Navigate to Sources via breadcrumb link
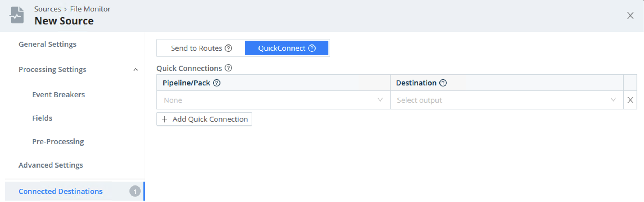Screen dimensions: 644x202 coord(48,9)
